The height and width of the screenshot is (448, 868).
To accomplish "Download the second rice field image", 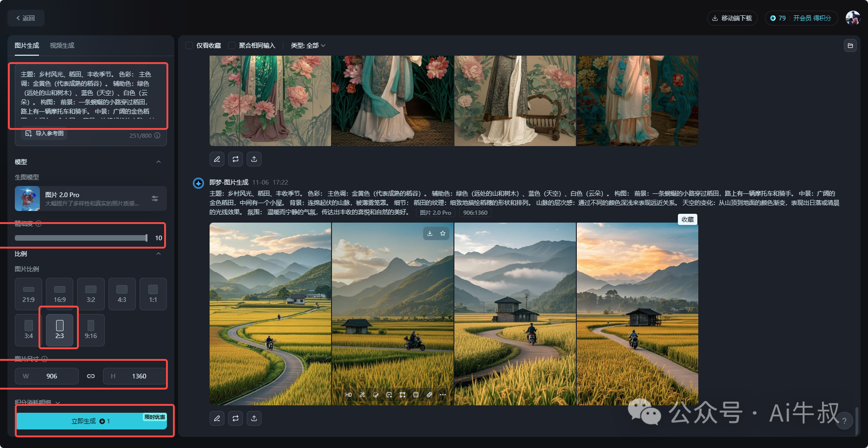I will [x=430, y=233].
